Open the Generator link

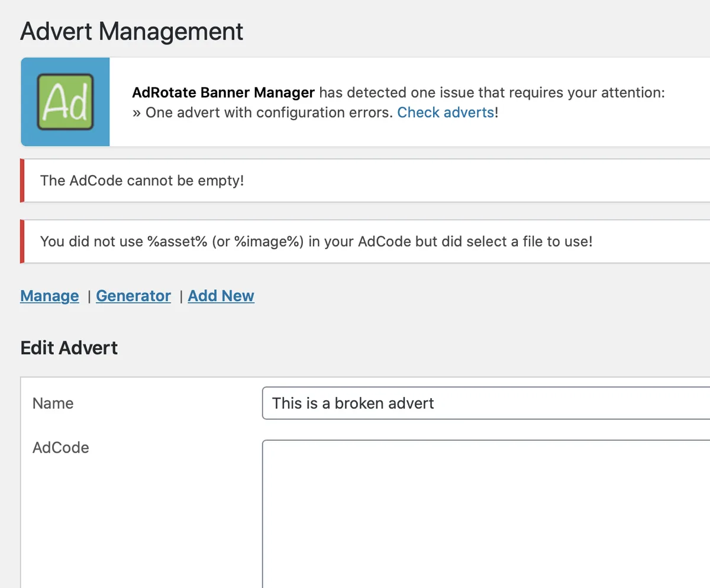134,296
